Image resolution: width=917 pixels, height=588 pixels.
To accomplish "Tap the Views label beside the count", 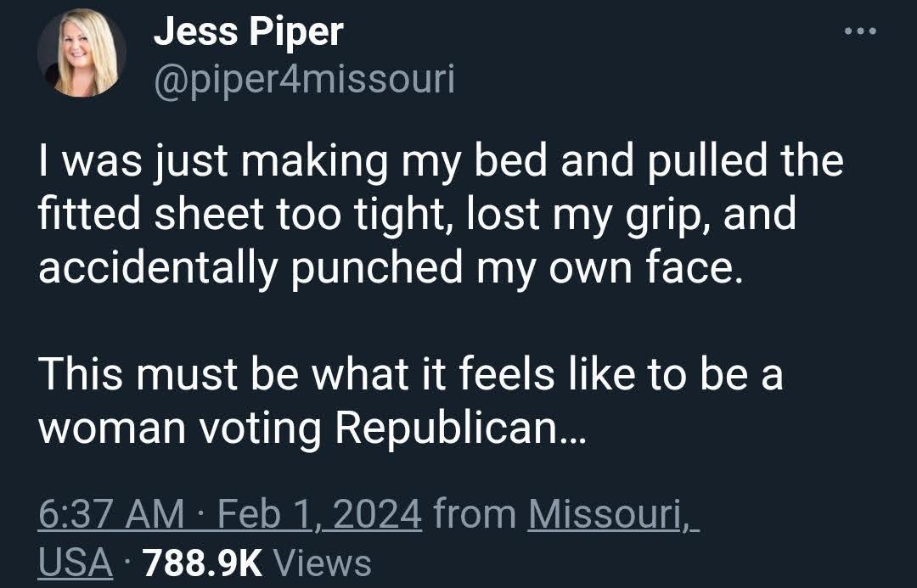I will point(323,562).
